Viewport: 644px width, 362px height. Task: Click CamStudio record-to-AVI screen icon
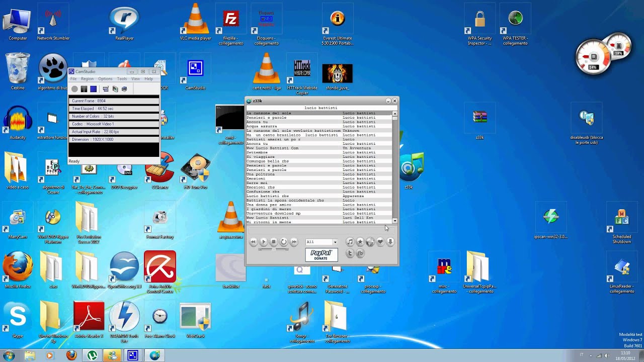tap(115, 89)
